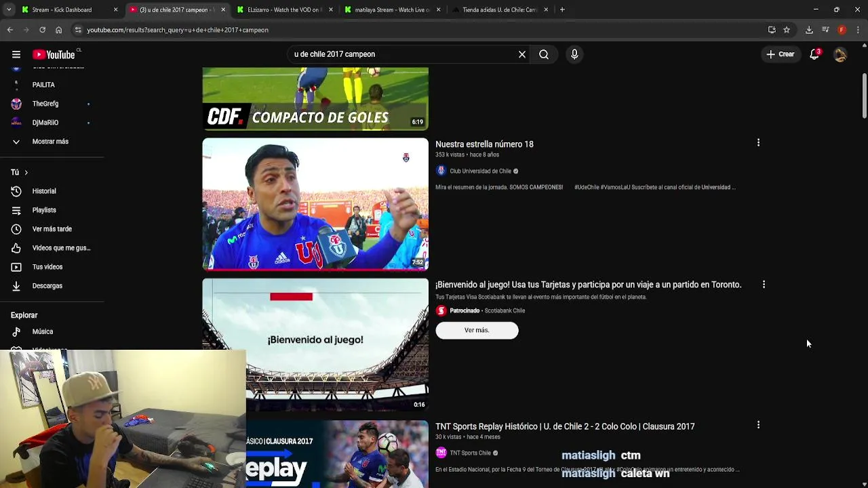Screen dimensions: 868x488
Task: Switch to ELzizarro VOD tab
Action: pos(283,9)
